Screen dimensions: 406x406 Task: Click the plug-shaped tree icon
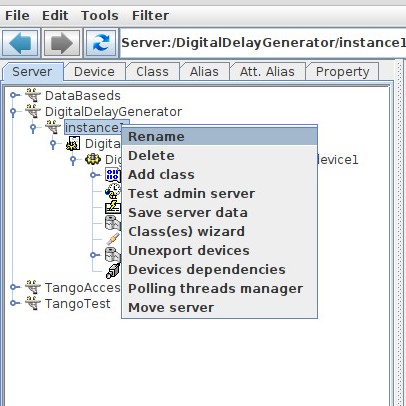pos(113,239)
